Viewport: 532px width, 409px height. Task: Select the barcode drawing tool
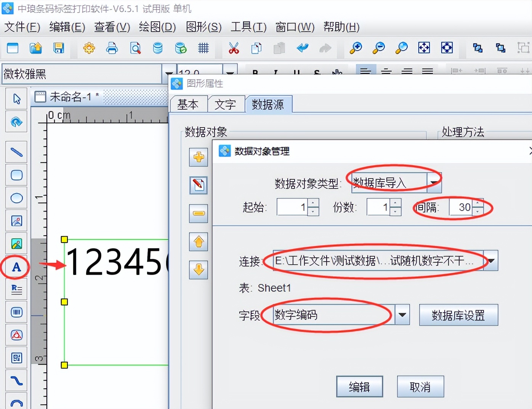(x=16, y=312)
